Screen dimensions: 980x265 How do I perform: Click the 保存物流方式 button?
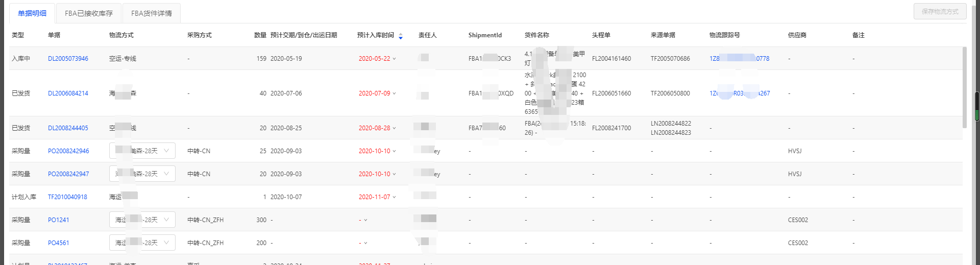click(x=940, y=12)
